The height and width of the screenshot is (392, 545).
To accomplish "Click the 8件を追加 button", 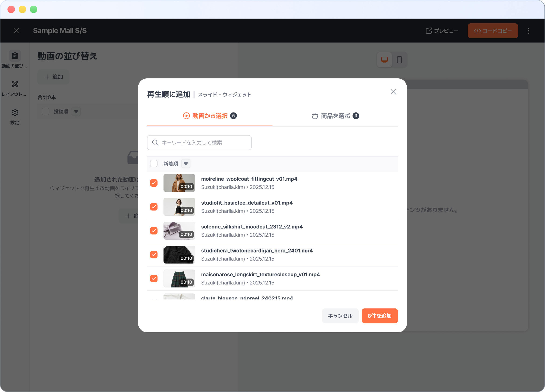I will [379, 316].
